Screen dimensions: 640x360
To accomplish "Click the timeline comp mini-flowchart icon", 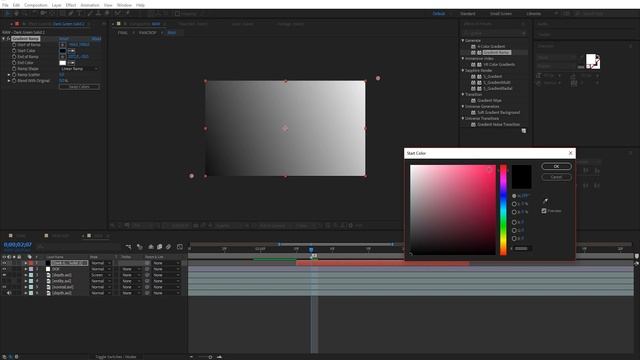I will coord(129,247).
